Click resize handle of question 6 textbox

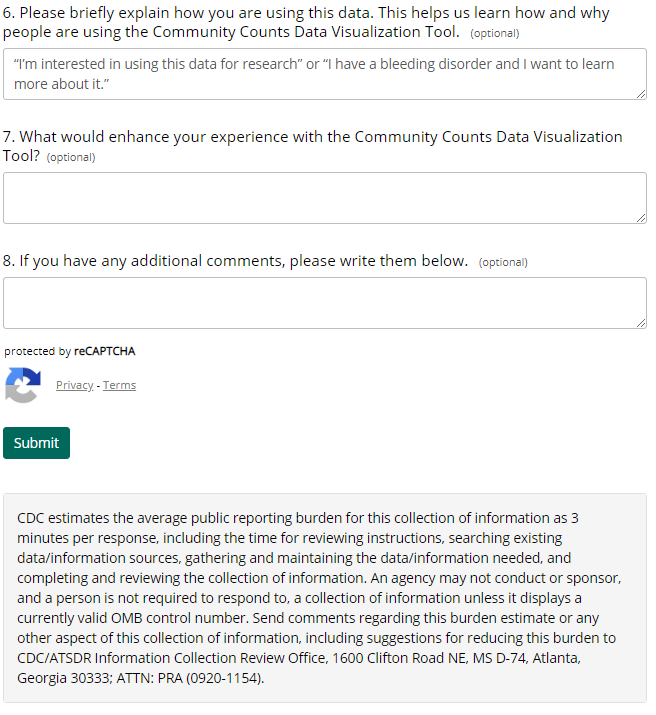coord(641,94)
